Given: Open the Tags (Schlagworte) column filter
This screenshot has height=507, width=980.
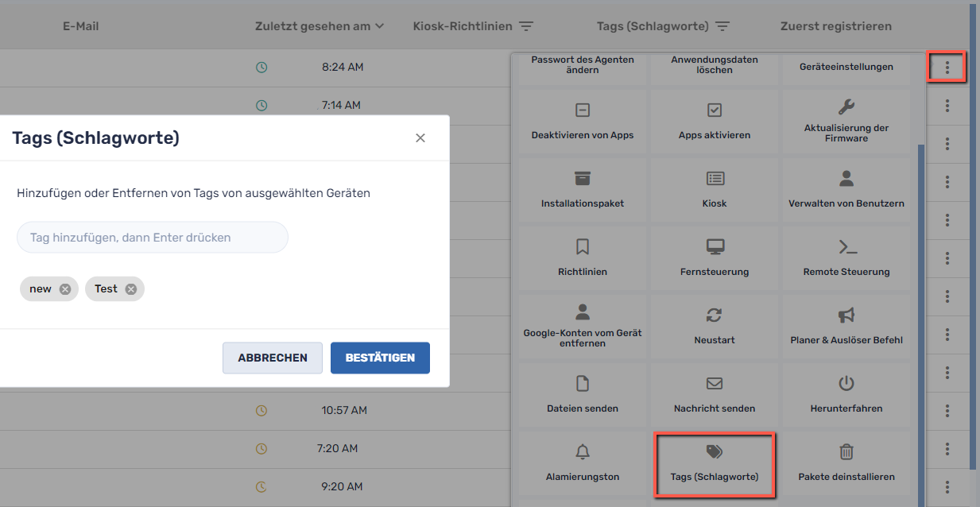Looking at the screenshot, I should click(722, 25).
